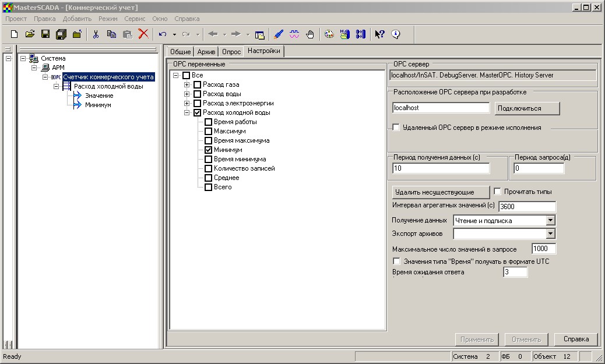
Task: Open the Сервис menu
Action: click(x=135, y=19)
